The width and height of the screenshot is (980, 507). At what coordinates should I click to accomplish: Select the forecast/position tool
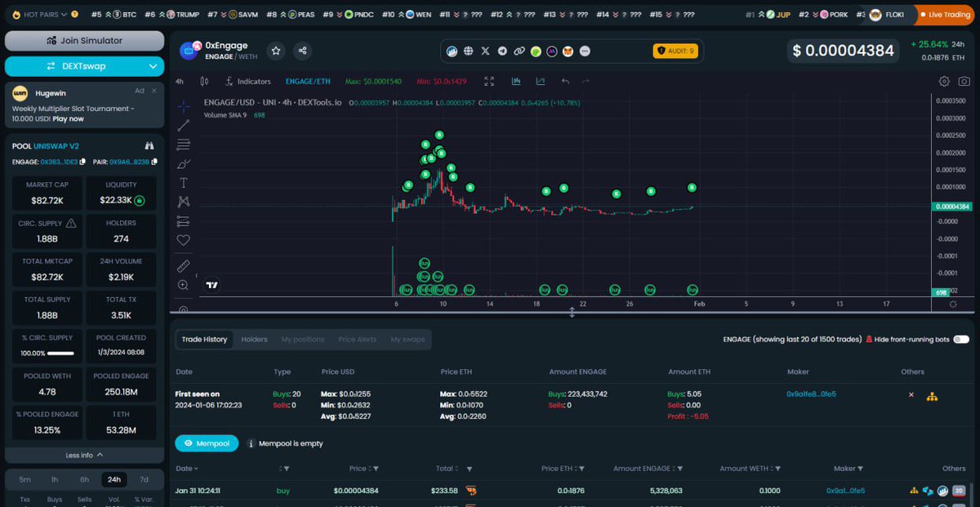click(184, 221)
